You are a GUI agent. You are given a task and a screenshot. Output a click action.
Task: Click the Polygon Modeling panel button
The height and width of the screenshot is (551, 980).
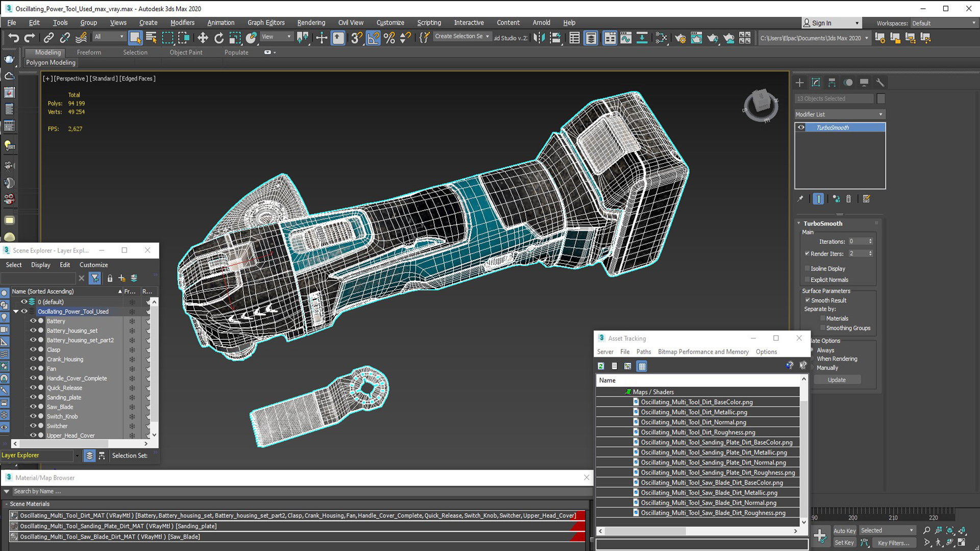[51, 63]
